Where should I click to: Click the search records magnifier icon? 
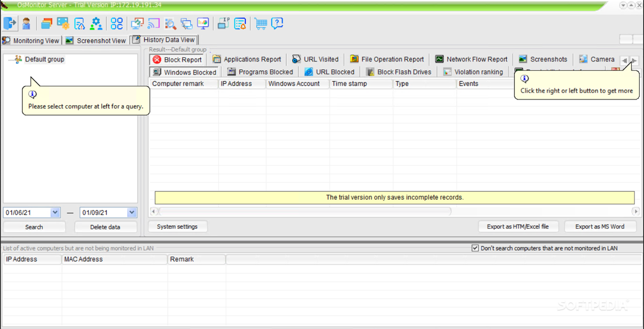[170, 23]
